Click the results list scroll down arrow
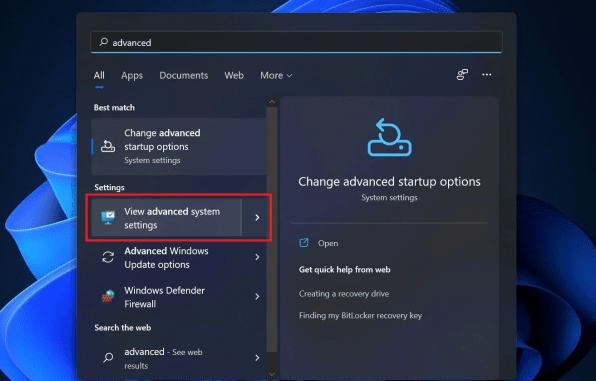Screen dimensions: 596x381 click(x=272, y=374)
